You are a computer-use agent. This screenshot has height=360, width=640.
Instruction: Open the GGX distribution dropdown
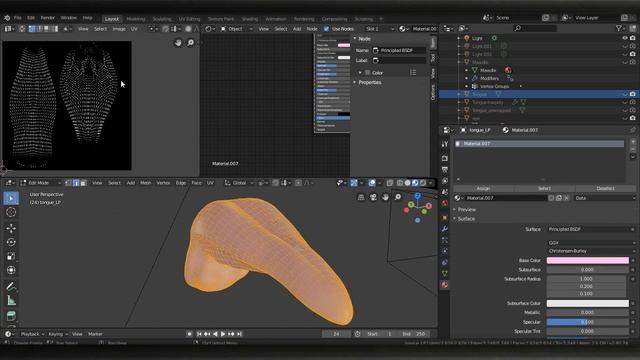pos(591,243)
